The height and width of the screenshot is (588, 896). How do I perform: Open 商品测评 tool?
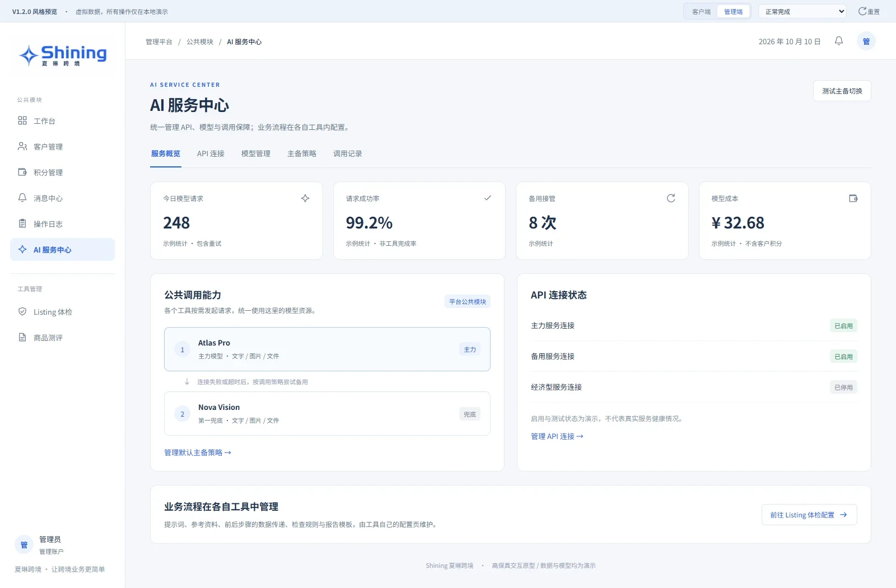point(62,338)
